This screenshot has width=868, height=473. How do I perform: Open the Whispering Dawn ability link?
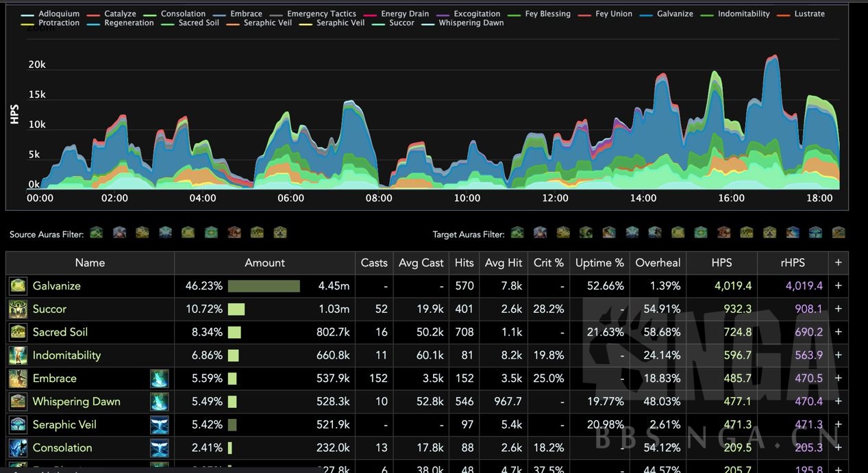coord(77,402)
